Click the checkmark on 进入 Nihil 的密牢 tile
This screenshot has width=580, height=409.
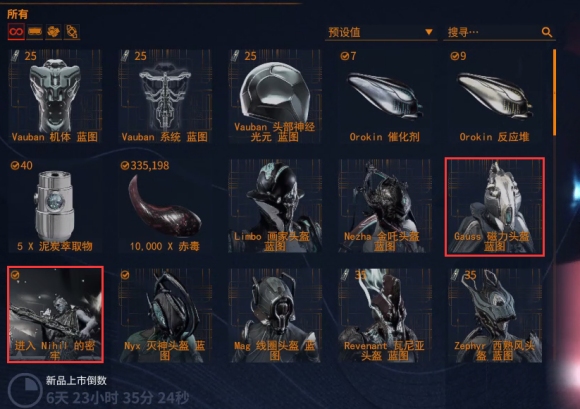pyautogui.click(x=15, y=275)
